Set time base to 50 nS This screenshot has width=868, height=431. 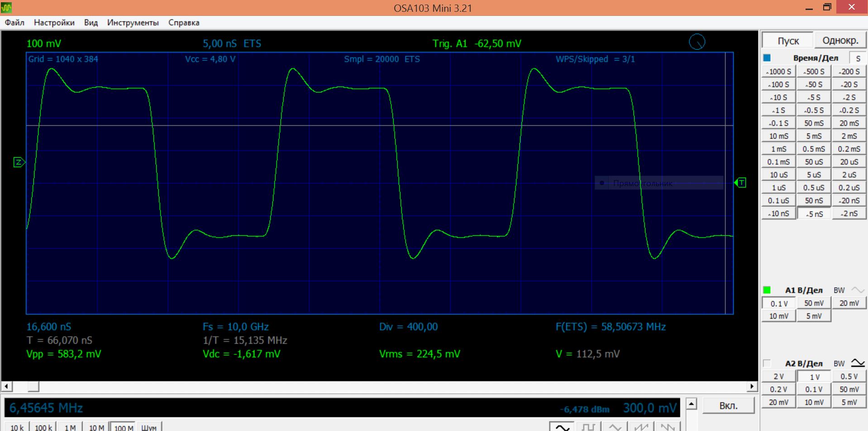814,201
